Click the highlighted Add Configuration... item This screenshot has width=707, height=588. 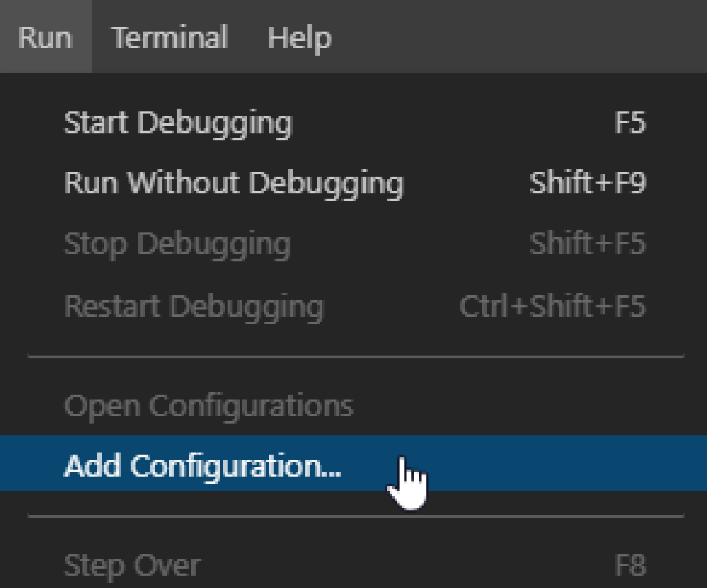353,464
